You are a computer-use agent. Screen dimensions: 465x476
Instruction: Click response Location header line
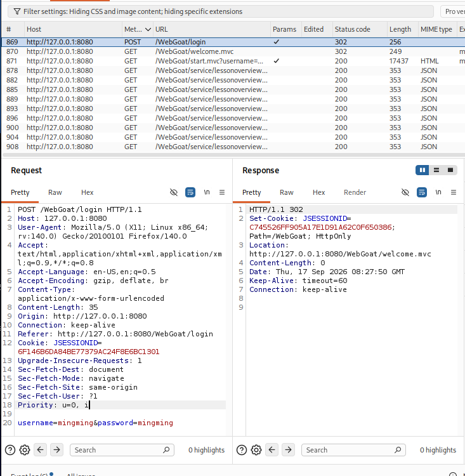pos(340,249)
